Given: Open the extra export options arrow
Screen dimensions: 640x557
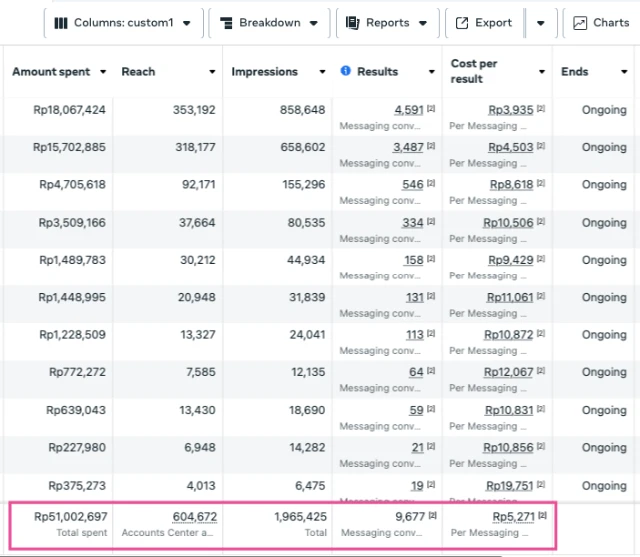Looking at the screenshot, I should tap(541, 23).
